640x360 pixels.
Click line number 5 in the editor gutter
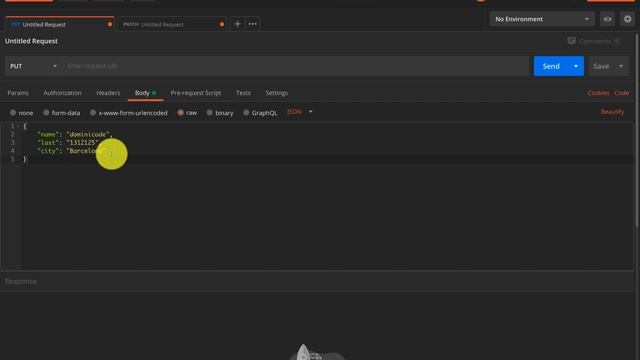(13, 159)
